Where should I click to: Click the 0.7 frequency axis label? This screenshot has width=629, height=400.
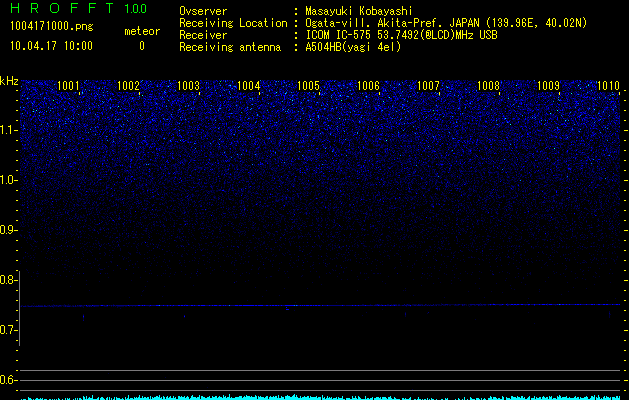click(x=8, y=330)
